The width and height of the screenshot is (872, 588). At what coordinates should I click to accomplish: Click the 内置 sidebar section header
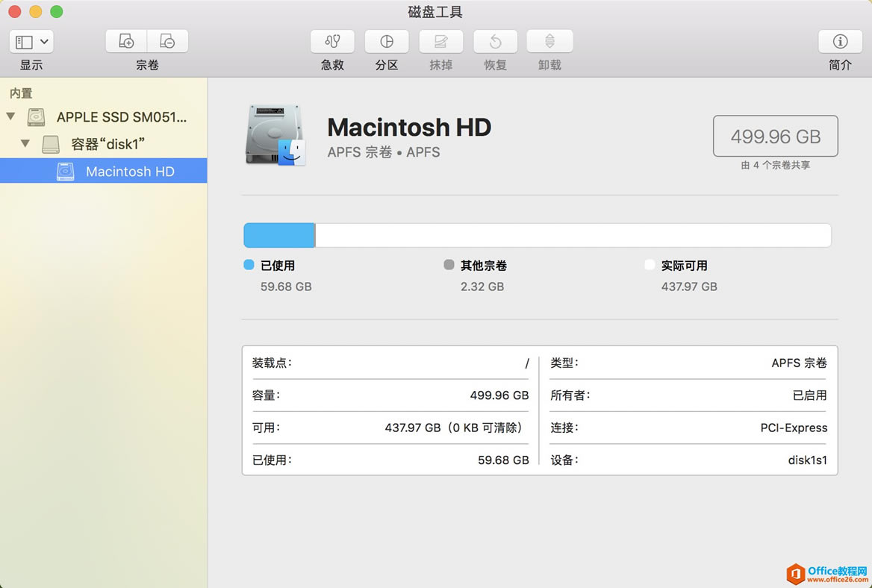coord(21,93)
